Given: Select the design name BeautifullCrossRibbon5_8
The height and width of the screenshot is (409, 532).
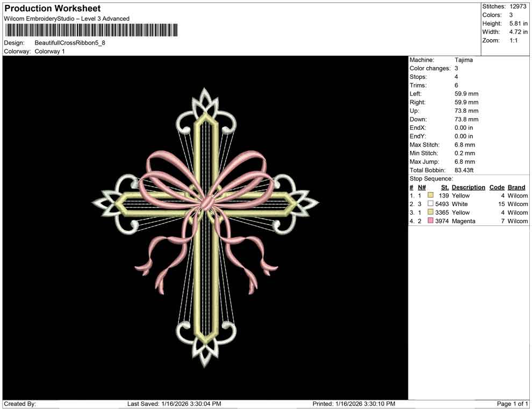Looking at the screenshot, I should coord(70,42).
